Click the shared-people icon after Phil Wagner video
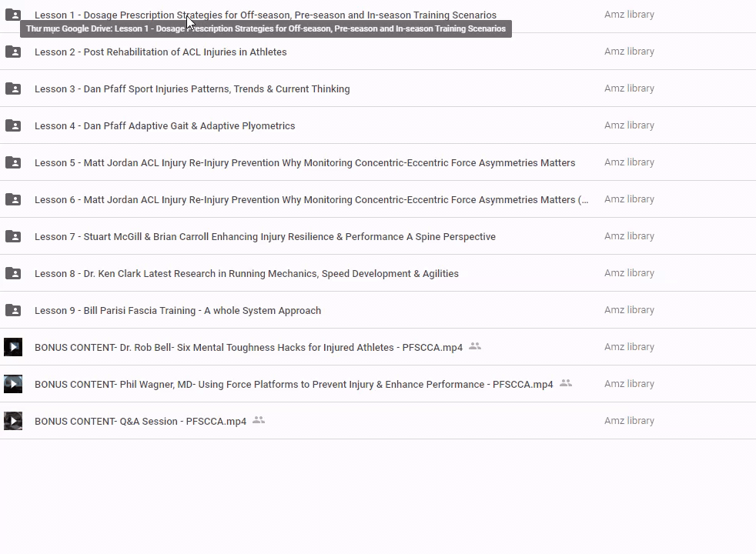756x554 pixels. [x=566, y=383]
